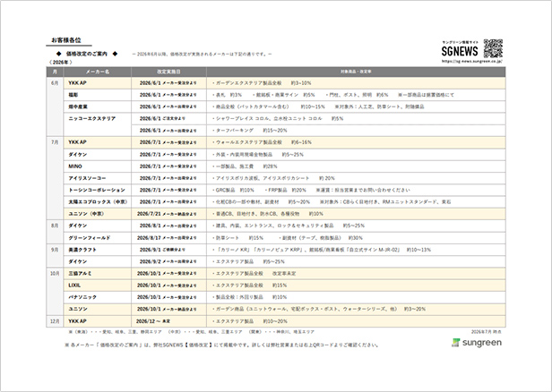Click the 2026/12 ～ 未定 date cell
This screenshot has width=552, height=392.
click(x=168, y=321)
